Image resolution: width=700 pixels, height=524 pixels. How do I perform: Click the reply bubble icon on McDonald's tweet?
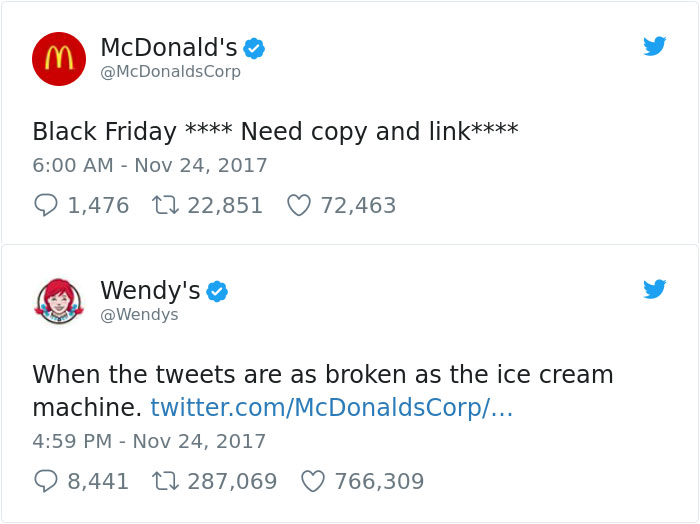tap(46, 205)
